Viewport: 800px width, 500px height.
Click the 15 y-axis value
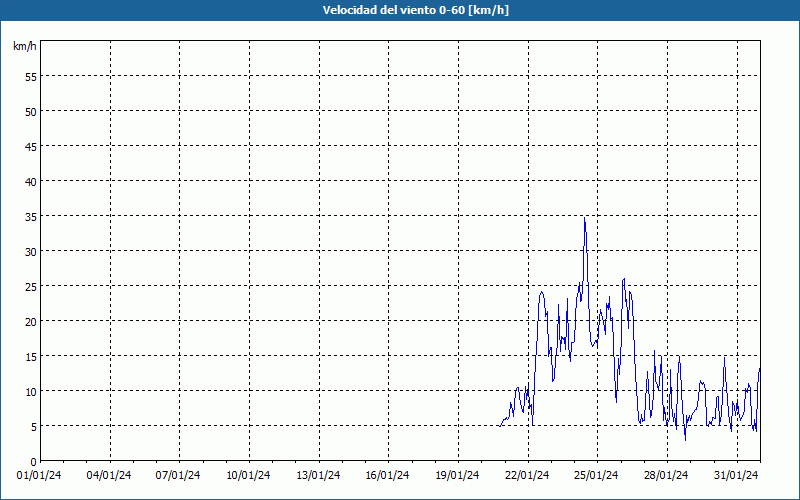coord(31,357)
